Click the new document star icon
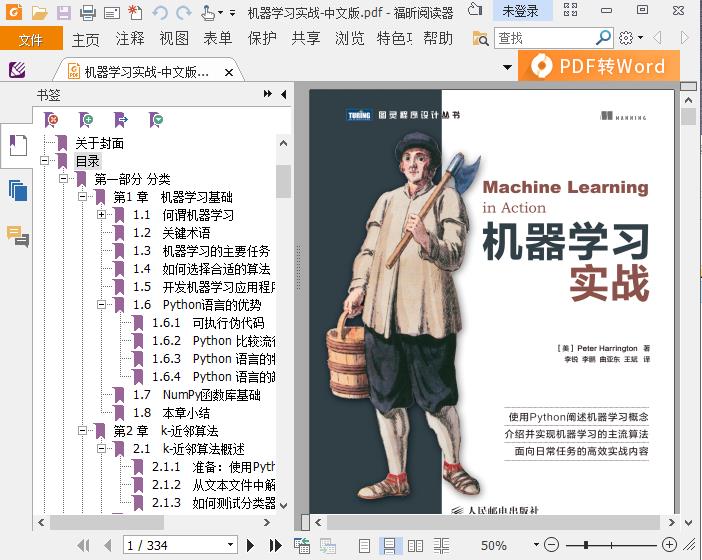This screenshot has width=702, height=560. click(x=135, y=13)
